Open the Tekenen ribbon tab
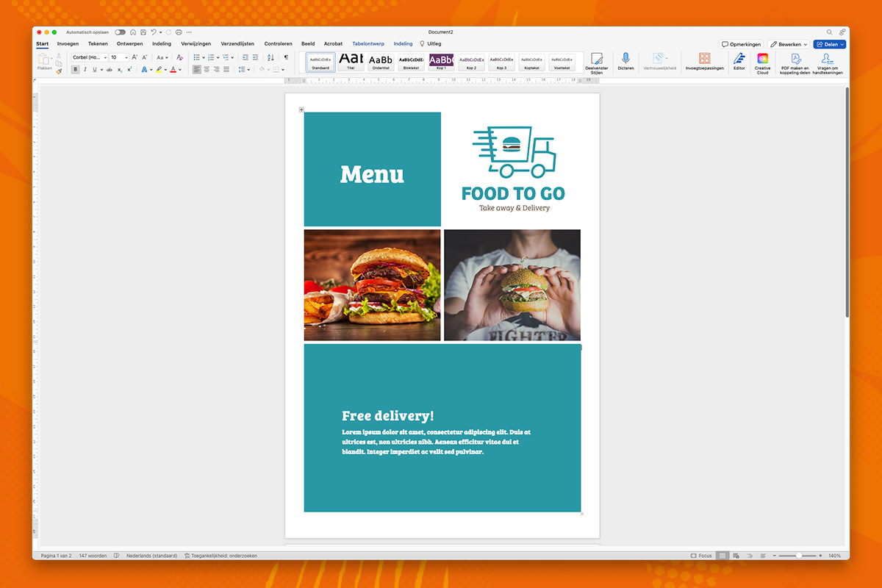Viewport: 882px width, 588px height. pos(98,43)
